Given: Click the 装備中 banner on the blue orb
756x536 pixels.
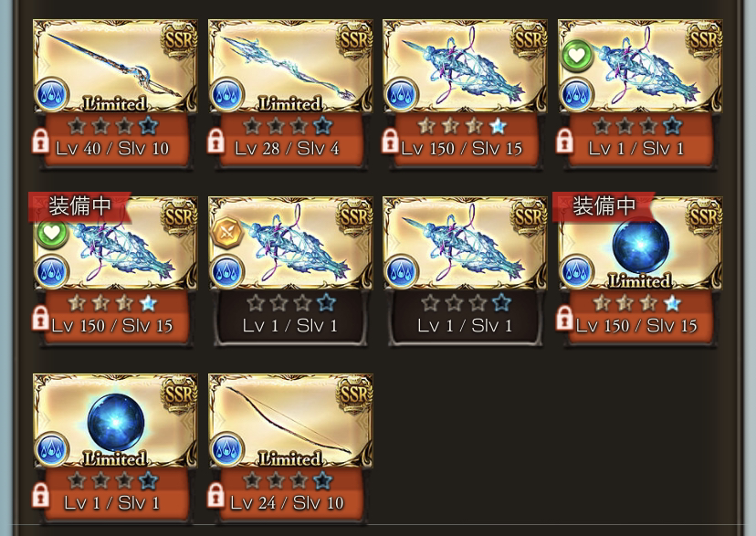Looking at the screenshot, I should point(604,206).
